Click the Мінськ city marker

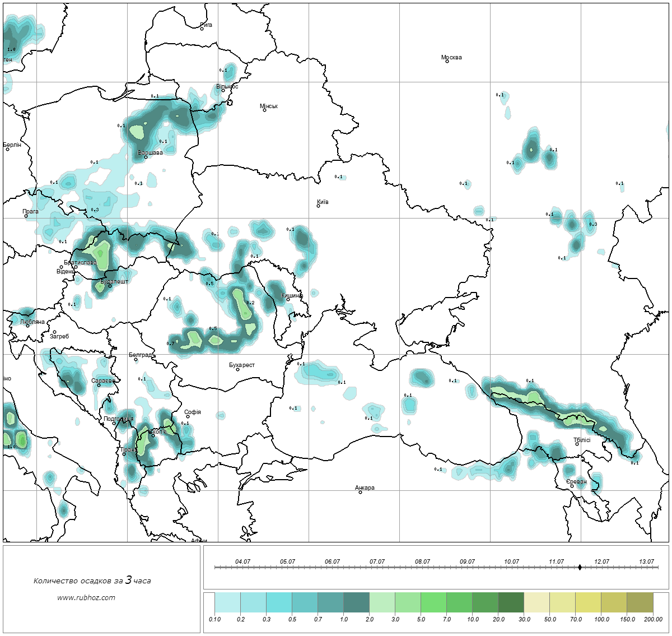click(x=264, y=110)
